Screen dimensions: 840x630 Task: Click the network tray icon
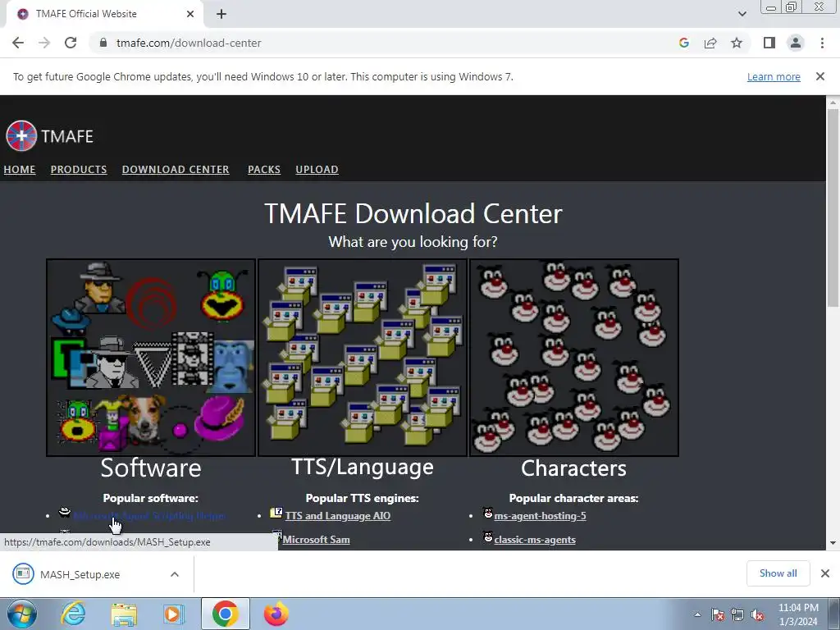(x=737, y=615)
